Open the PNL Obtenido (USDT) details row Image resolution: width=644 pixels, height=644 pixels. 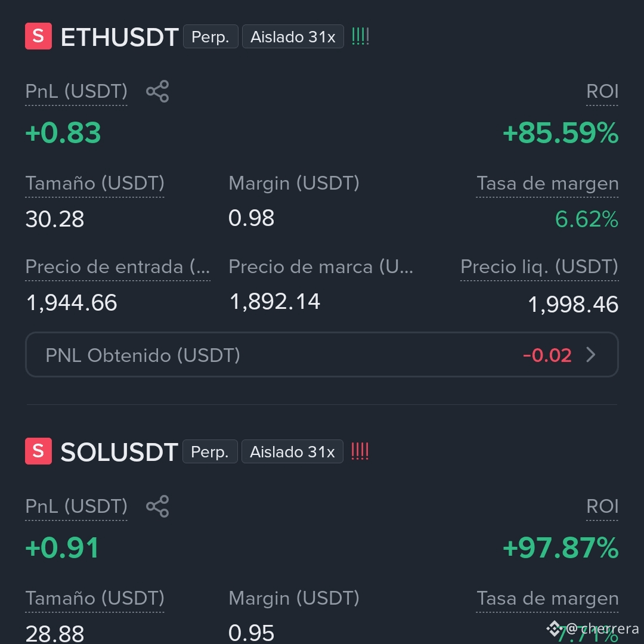click(322, 354)
